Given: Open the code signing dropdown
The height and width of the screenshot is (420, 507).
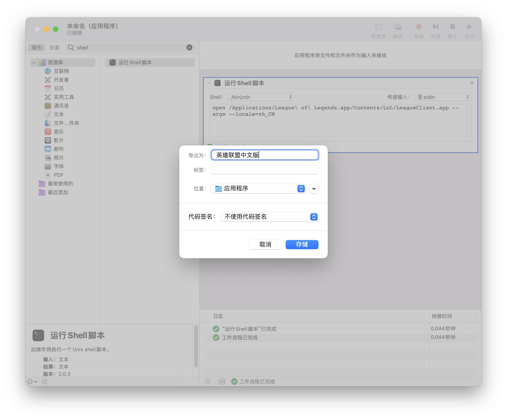Looking at the screenshot, I should [x=269, y=217].
